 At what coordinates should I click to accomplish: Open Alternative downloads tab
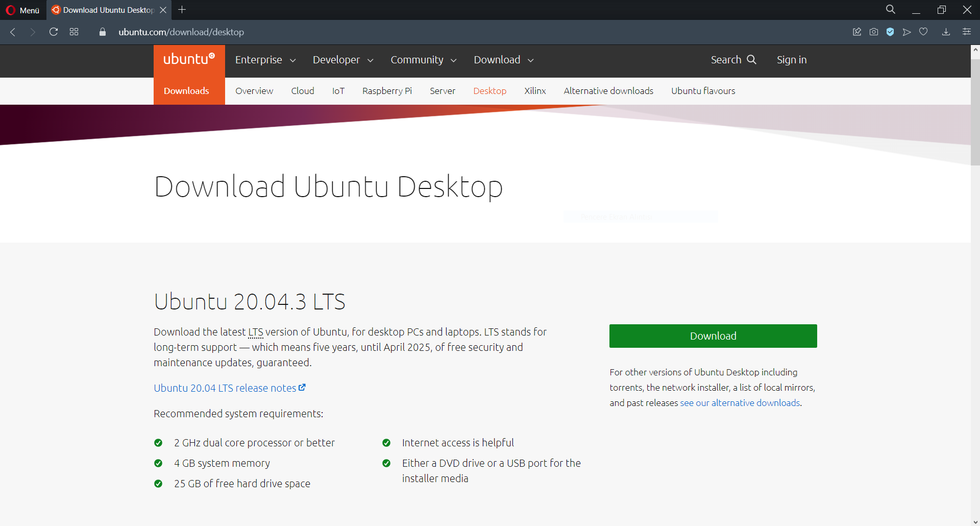[608, 91]
